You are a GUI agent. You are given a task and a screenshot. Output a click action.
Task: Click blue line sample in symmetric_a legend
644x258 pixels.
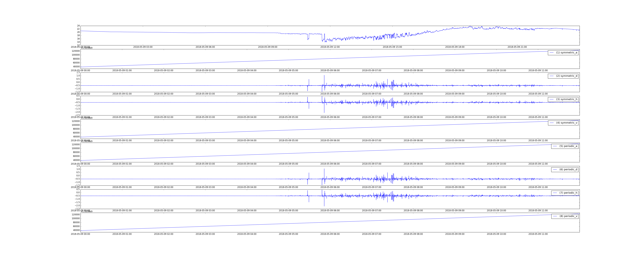552,53
